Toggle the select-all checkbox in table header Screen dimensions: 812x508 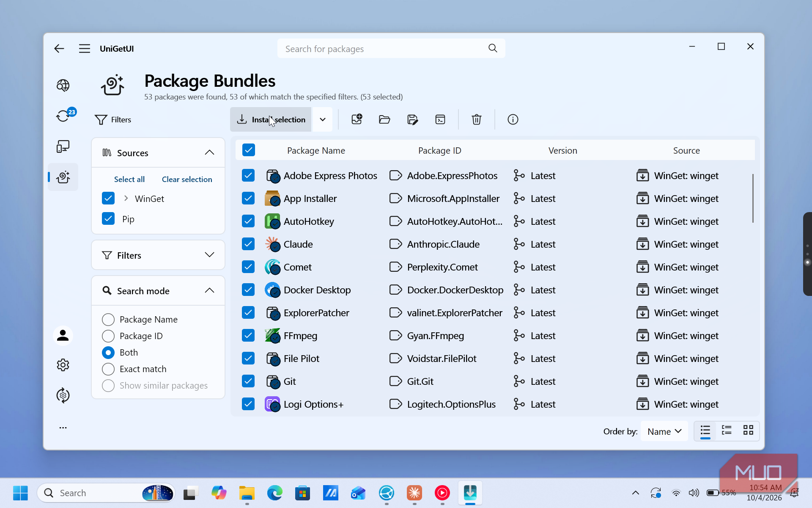point(249,150)
